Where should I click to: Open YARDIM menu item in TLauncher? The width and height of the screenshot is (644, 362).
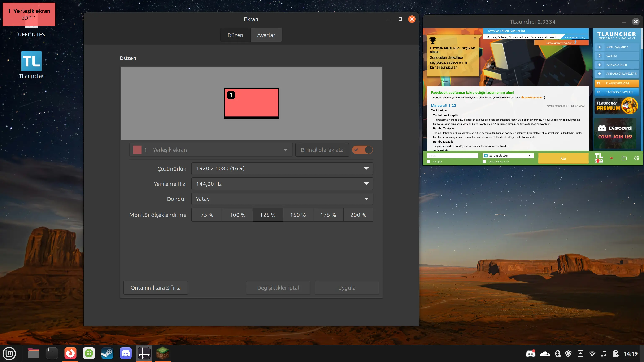[x=617, y=56]
